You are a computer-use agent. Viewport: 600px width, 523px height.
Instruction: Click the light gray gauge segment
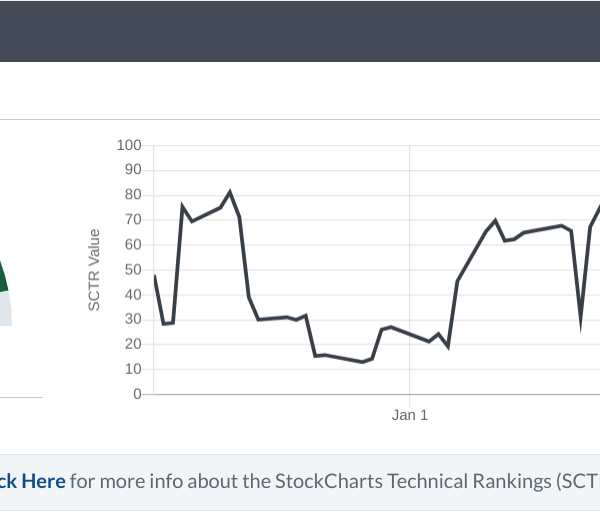[5, 310]
